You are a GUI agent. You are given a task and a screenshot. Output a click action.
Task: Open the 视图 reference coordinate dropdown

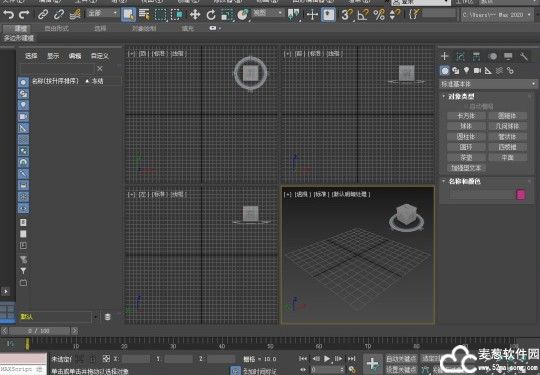(x=268, y=13)
